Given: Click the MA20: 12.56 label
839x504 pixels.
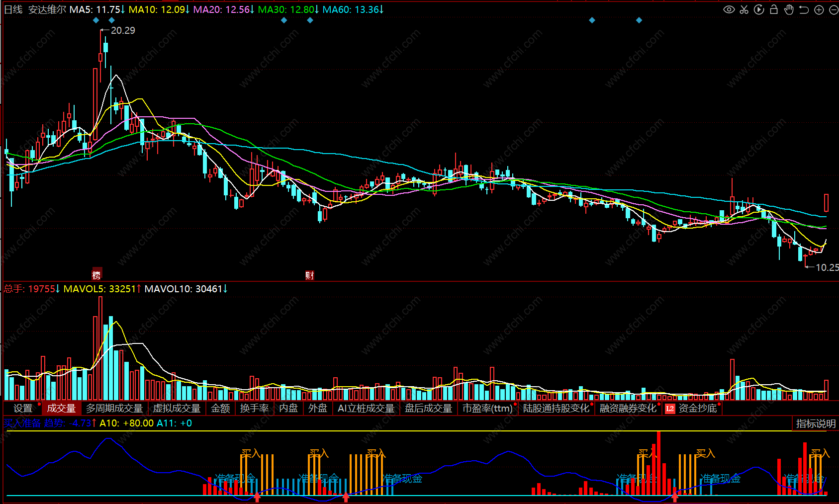Looking at the screenshot, I should pyautogui.click(x=224, y=9).
